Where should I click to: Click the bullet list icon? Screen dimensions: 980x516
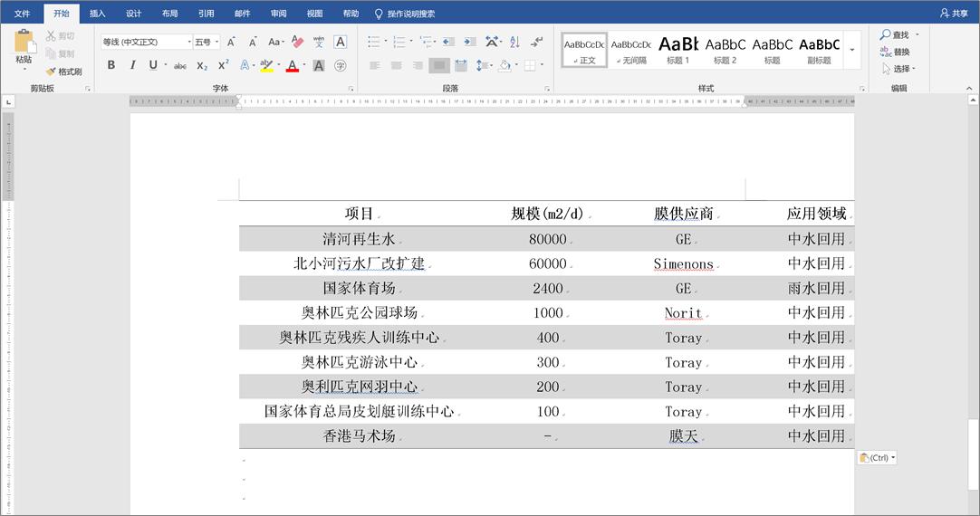(374, 42)
